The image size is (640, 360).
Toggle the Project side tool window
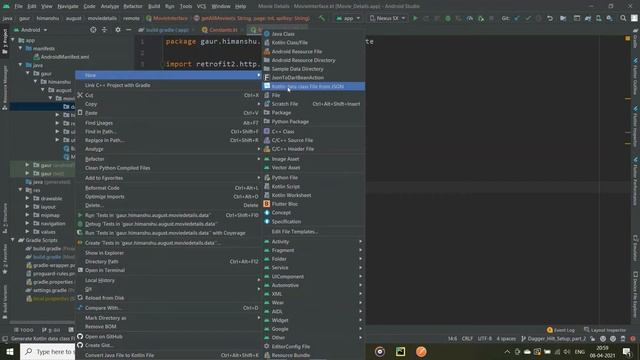(x=5, y=41)
